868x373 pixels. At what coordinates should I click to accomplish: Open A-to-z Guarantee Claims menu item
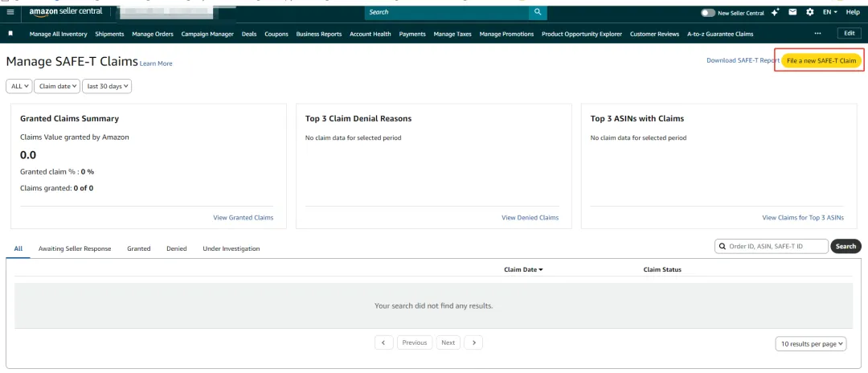(720, 34)
